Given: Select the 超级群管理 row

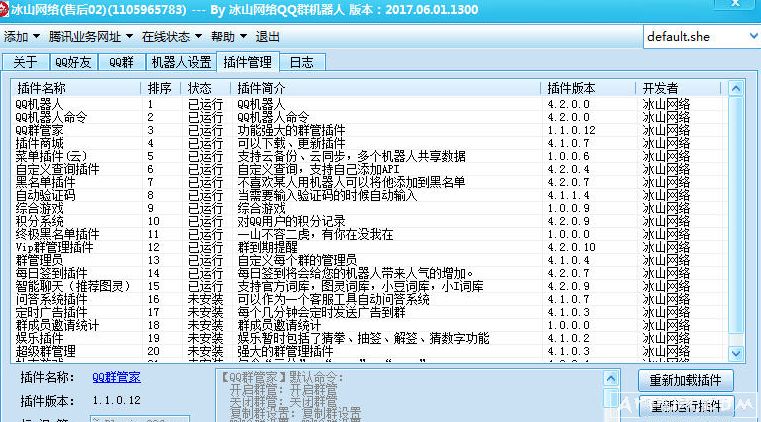Looking at the screenshot, I should [x=371, y=351].
